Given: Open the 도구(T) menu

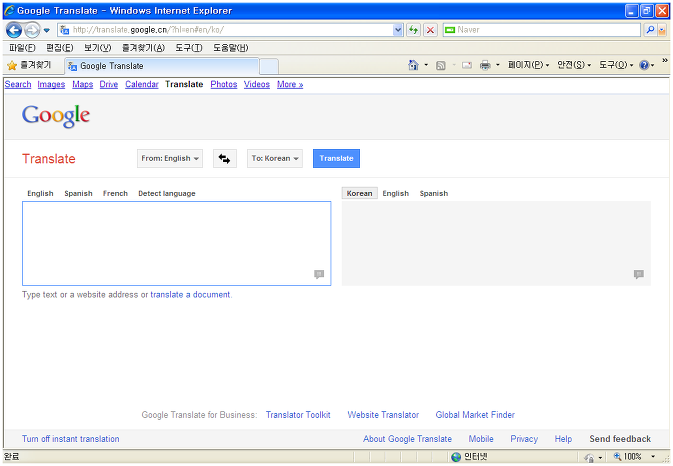Looking at the screenshot, I should coord(189,48).
